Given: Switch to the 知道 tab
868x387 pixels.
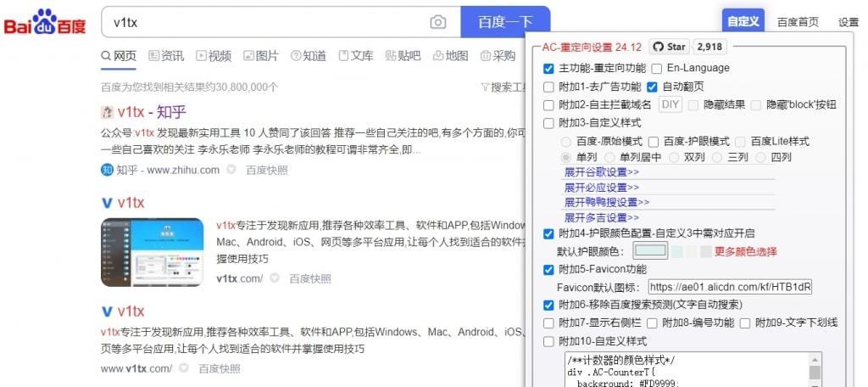Looking at the screenshot, I should point(309,56).
